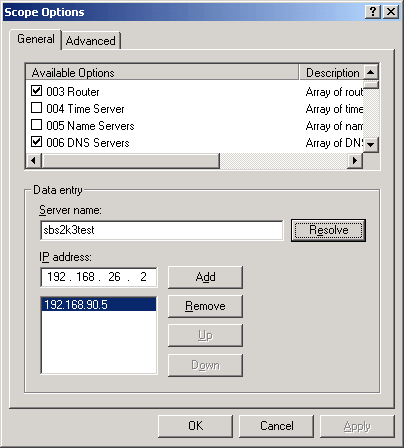
Task: Toggle the 006 DNS Servers checkbox
Action: point(36,142)
